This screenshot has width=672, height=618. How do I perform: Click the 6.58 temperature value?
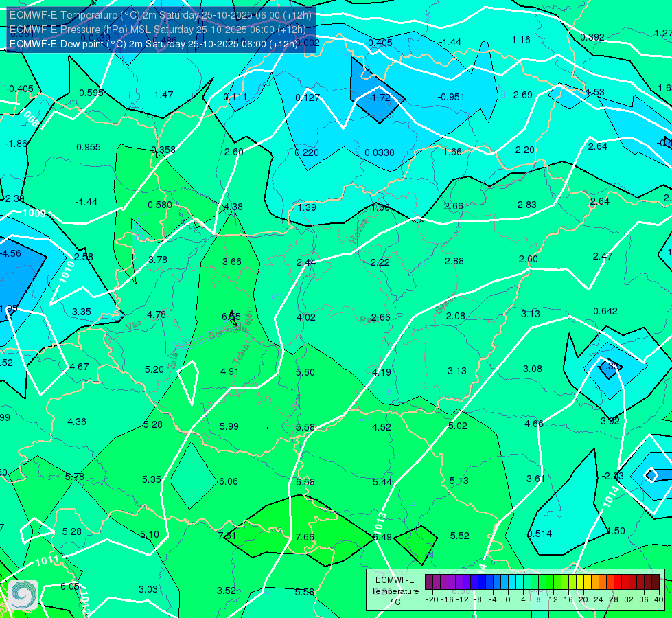[x=305, y=483]
